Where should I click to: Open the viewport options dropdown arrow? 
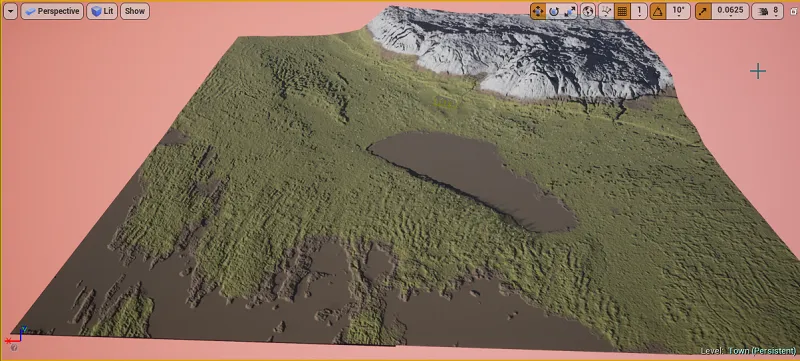[x=10, y=11]
